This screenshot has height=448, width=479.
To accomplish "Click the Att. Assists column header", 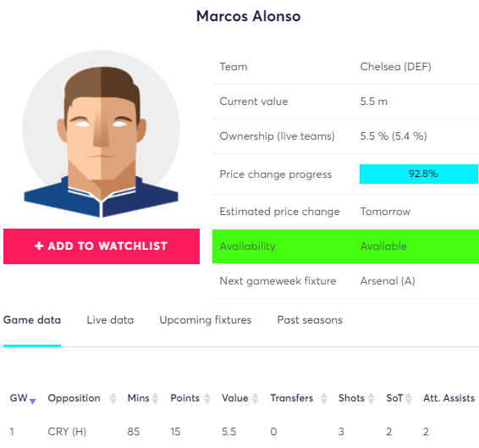I will (449, 398).
